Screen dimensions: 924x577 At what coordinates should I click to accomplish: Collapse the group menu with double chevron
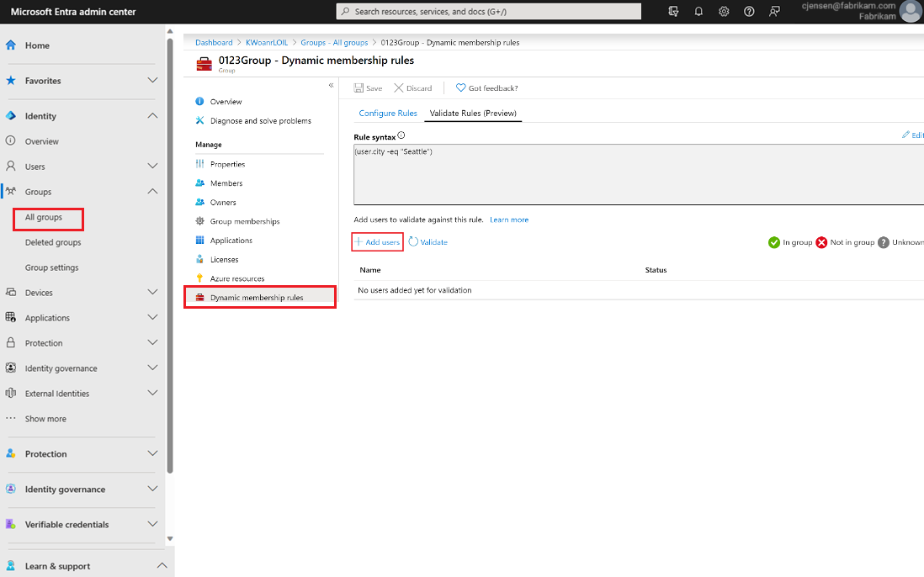(x=332, y=86)
